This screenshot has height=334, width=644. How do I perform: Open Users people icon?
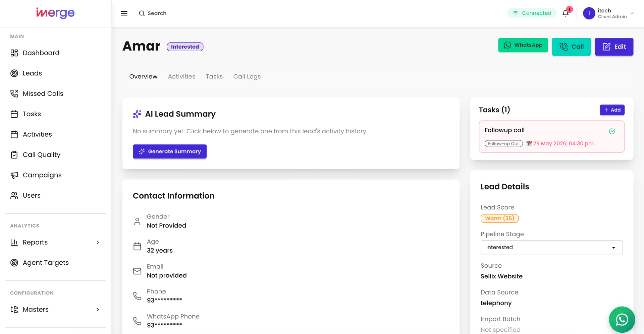tap(14, 195)
